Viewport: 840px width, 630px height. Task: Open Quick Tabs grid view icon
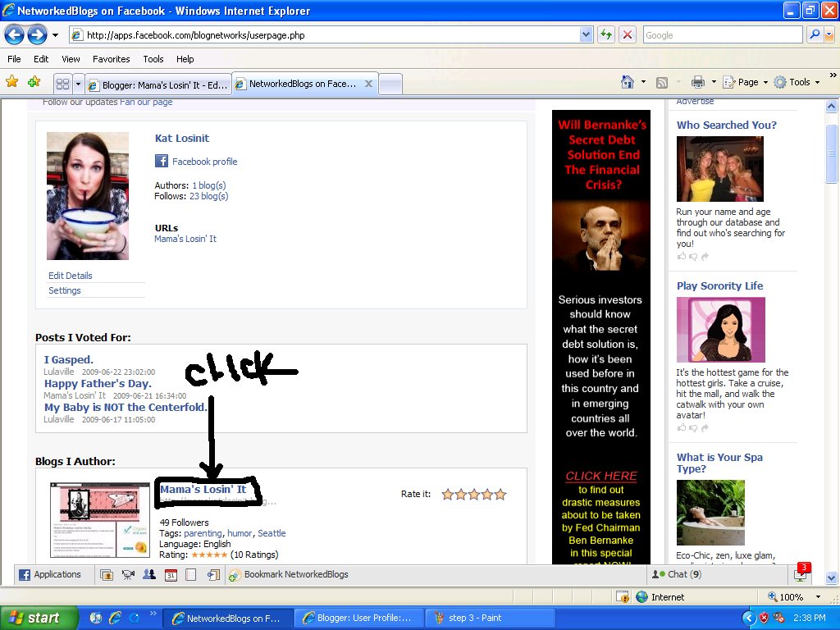tap(62, 84)
